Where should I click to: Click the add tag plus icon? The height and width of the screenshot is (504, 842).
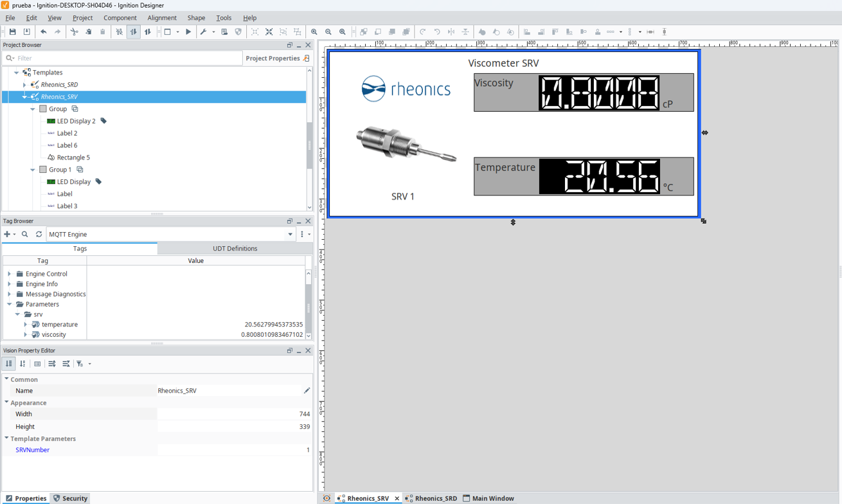point(8,235)
